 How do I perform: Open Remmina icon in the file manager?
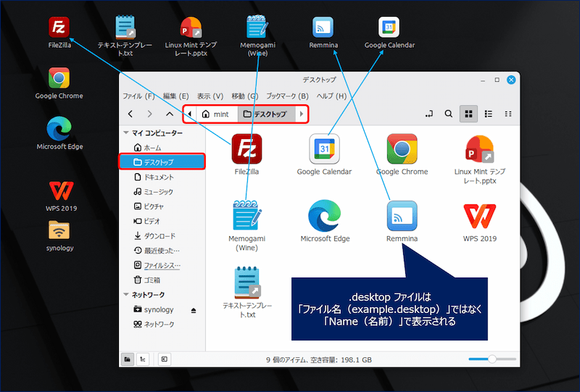(402, 216)
